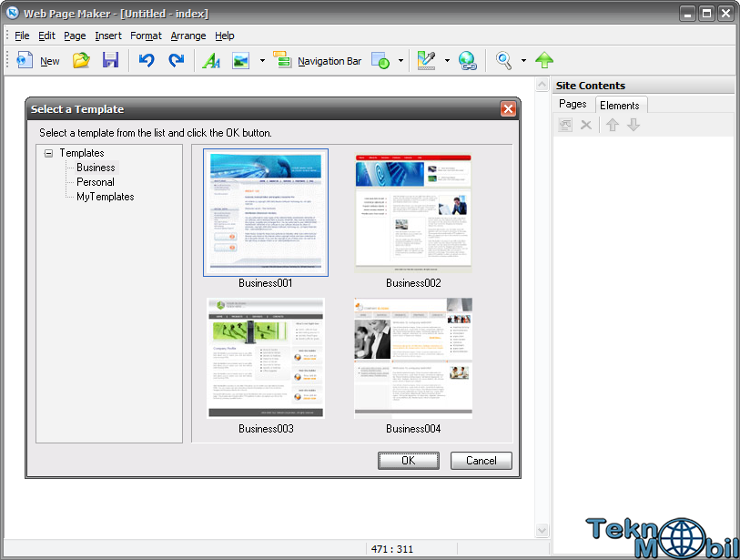The height and width of the screenshot is (560, 740).
Task: Click the move up arrow in Site Contents
Action: coord(613,125)
